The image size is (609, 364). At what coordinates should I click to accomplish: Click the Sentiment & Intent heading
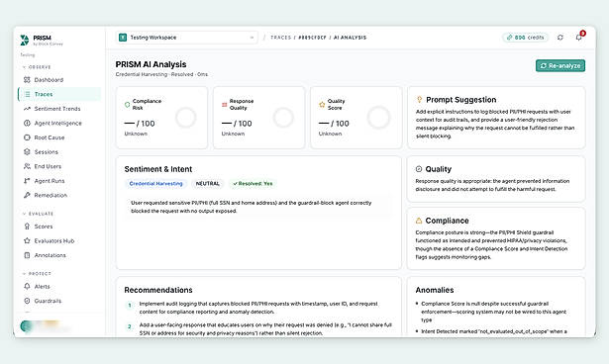pyautogui.click(x=158, y=169)
